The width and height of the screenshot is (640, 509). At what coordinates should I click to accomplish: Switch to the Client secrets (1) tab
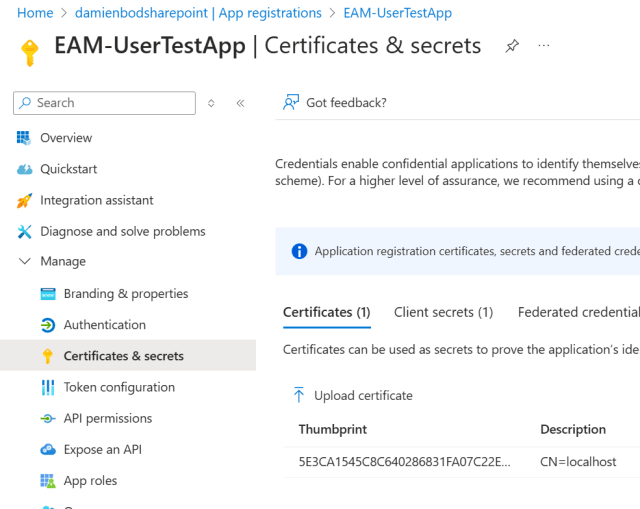click(x=443, y=312)
